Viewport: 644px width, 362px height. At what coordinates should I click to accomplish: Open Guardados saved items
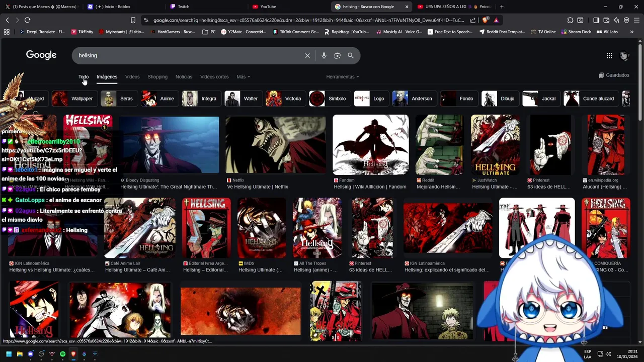[x=614, y=75]
